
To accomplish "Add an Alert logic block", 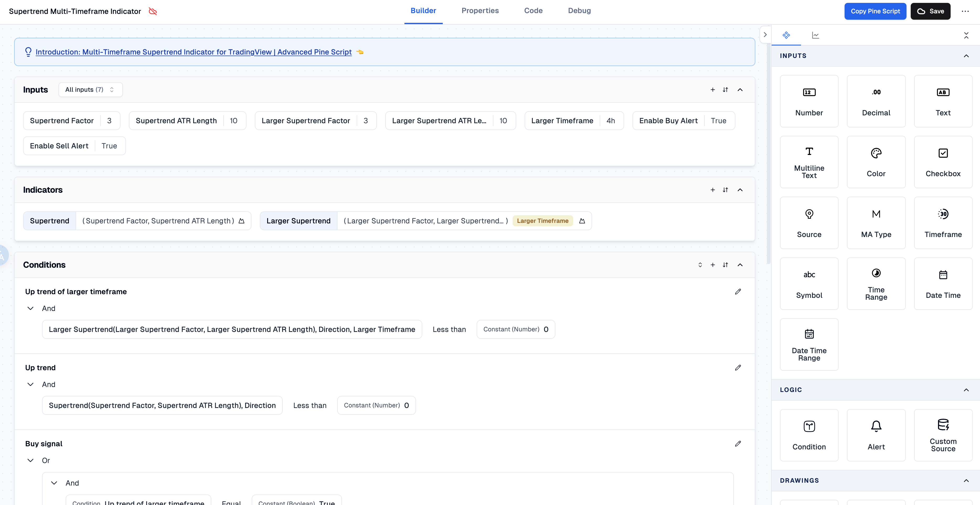I will click(x=876, y=435).
